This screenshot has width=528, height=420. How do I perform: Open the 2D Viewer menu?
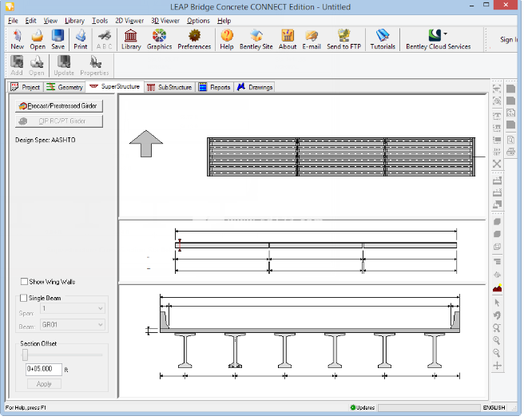(x=129, y=21)
